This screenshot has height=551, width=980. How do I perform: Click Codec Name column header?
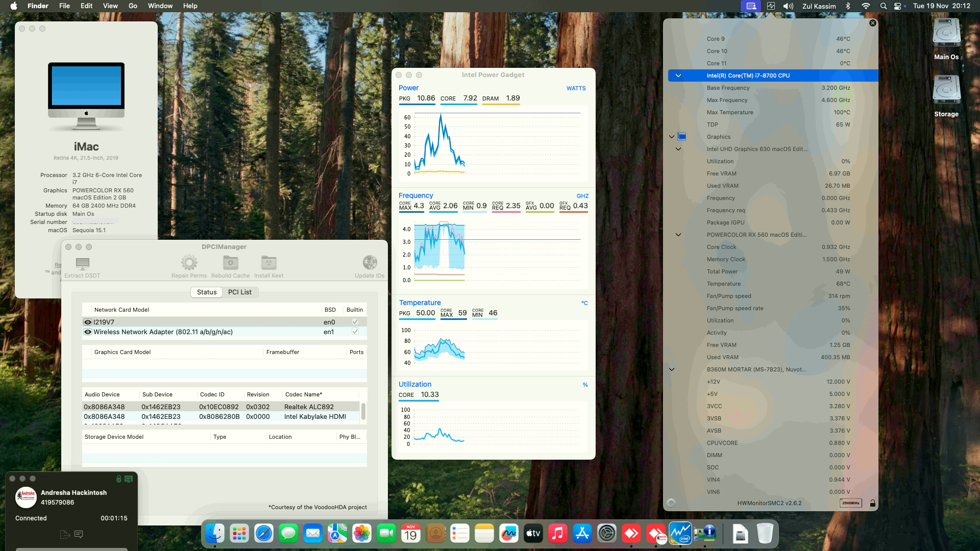coord(321,394)
